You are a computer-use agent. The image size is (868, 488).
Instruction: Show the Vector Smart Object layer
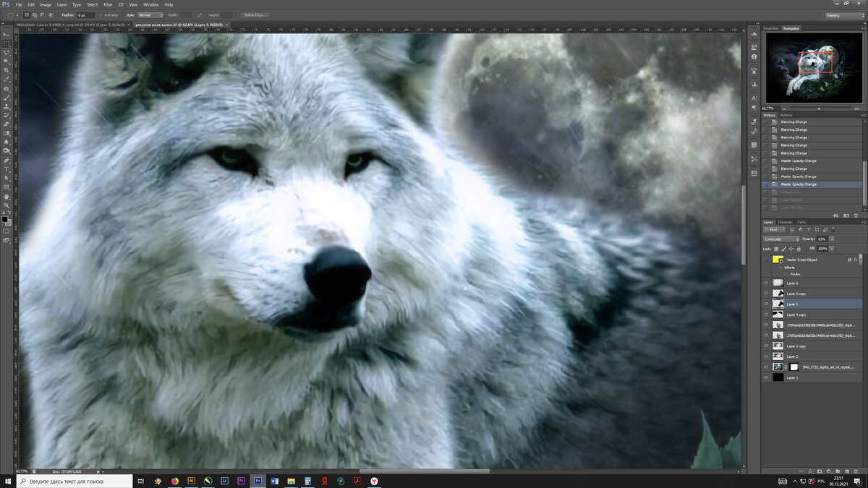click(766, 259)
